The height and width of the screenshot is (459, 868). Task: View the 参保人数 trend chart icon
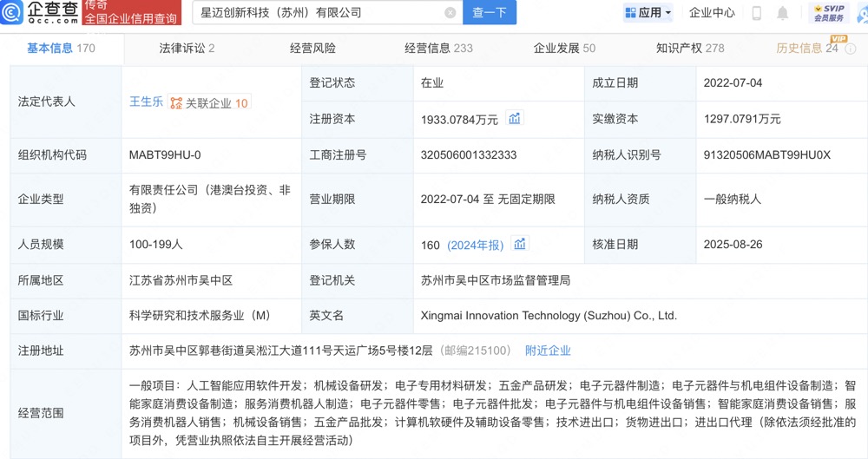pos(520,245)
